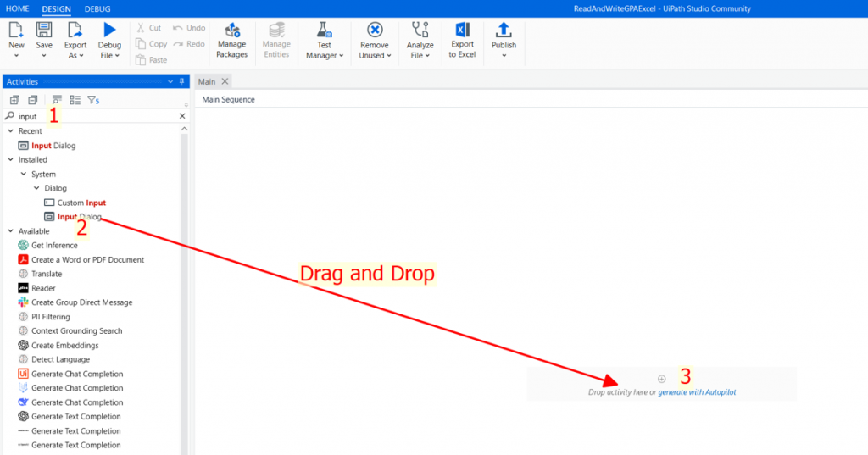Open Activities panel options dropdown arrow
The image size is (868, 455).
pos(170,82)
